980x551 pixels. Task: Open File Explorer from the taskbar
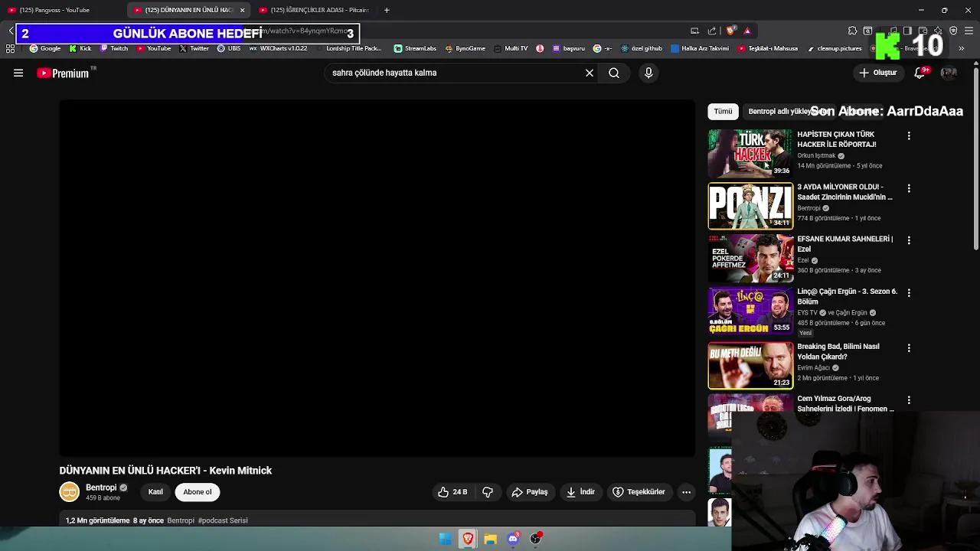coord(491,539)
